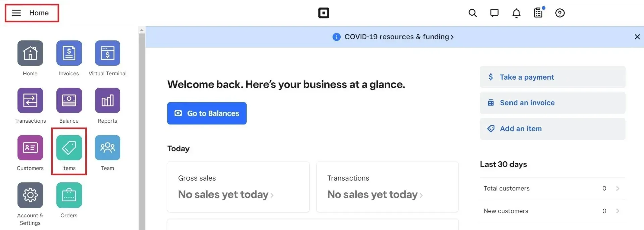Click the Total customers label
Viewport: 644px width, 230px height.
(506, 188)
